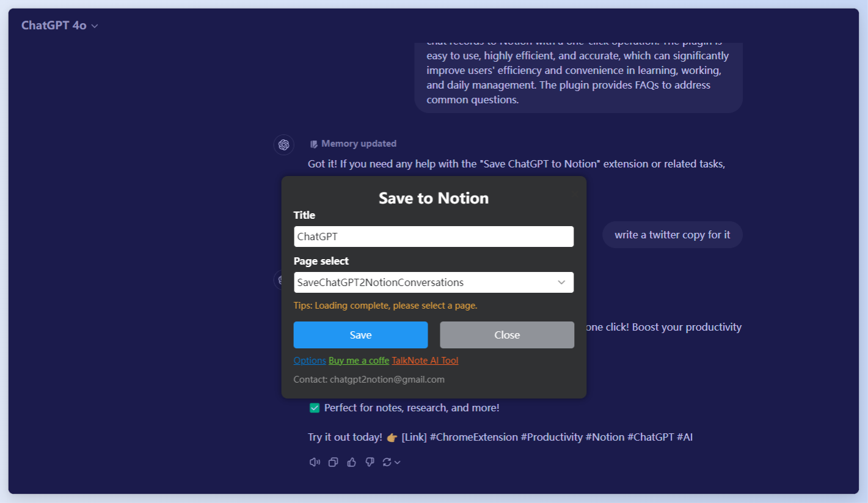Follow the Buy me a coffe link
The image size is (868, 503).
coord(359,361)
